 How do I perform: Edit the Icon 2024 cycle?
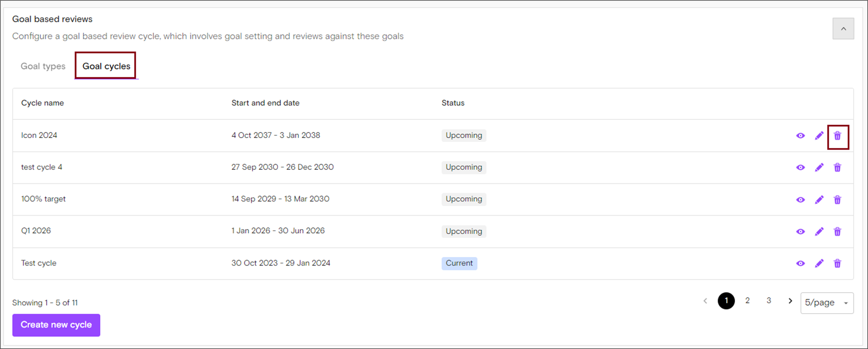819,136
